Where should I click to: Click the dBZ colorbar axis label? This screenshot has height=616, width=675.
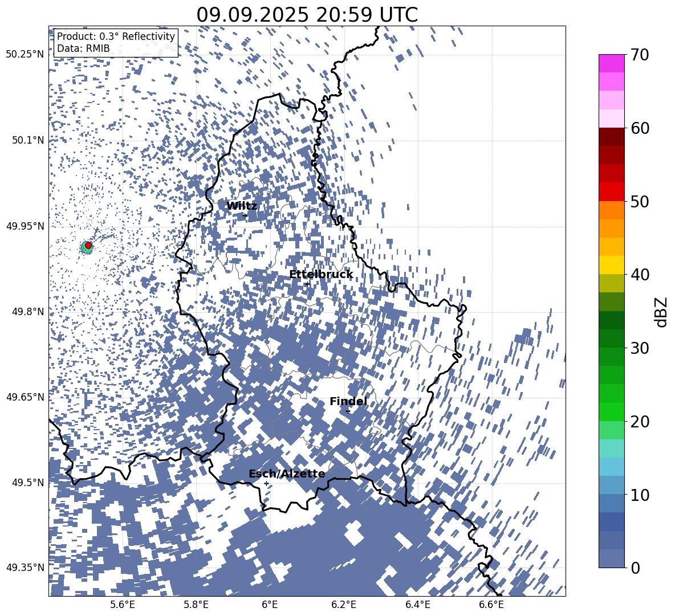click(662, 312)
